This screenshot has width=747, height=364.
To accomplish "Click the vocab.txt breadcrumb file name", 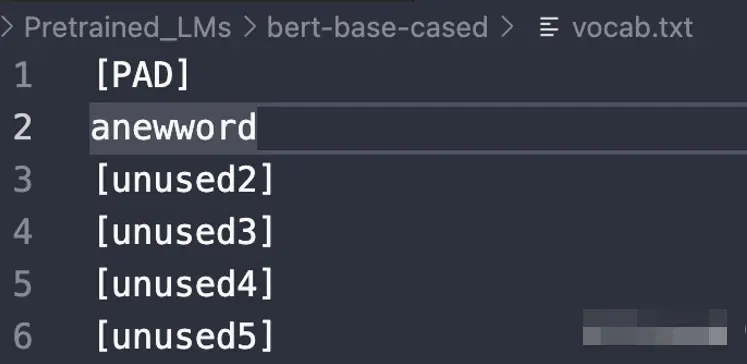I will click(632, 28).
